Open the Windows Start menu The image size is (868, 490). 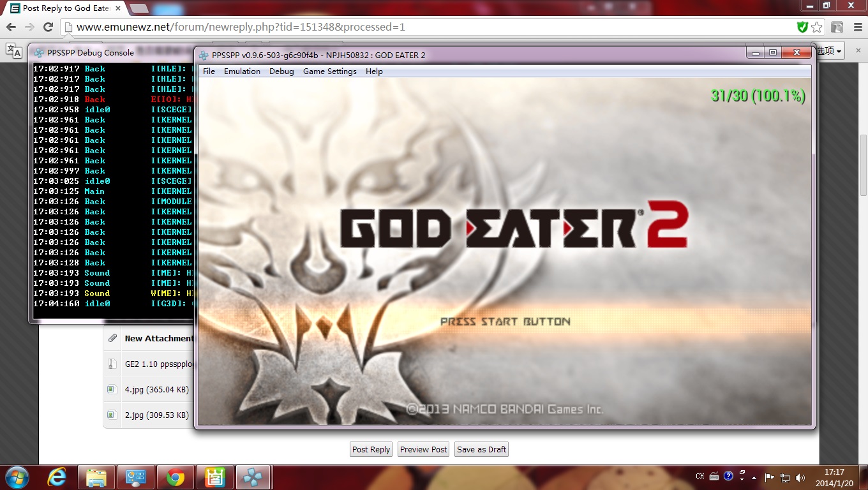(x=17, y=477)
